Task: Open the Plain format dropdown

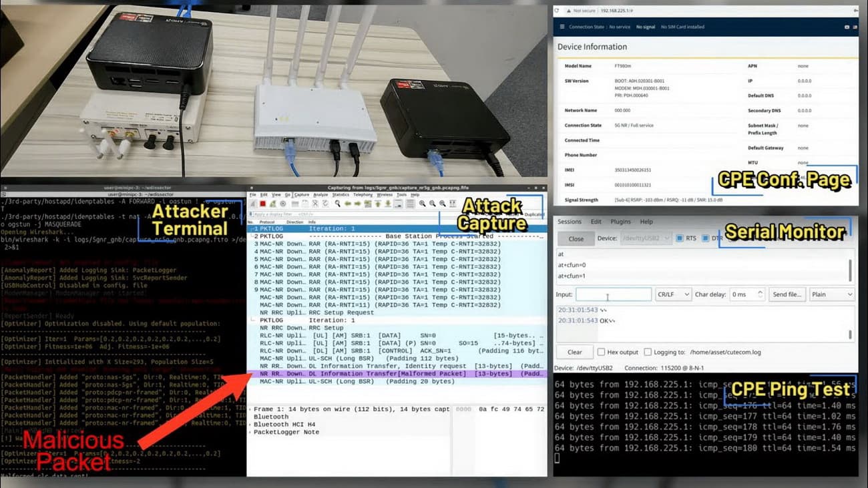Action: [x=831, y=294]
